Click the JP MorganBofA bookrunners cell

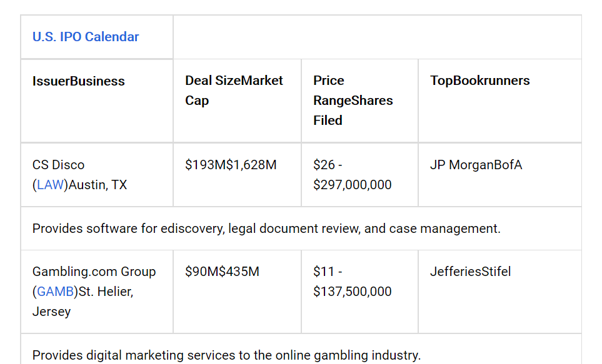tap(500, 175)
